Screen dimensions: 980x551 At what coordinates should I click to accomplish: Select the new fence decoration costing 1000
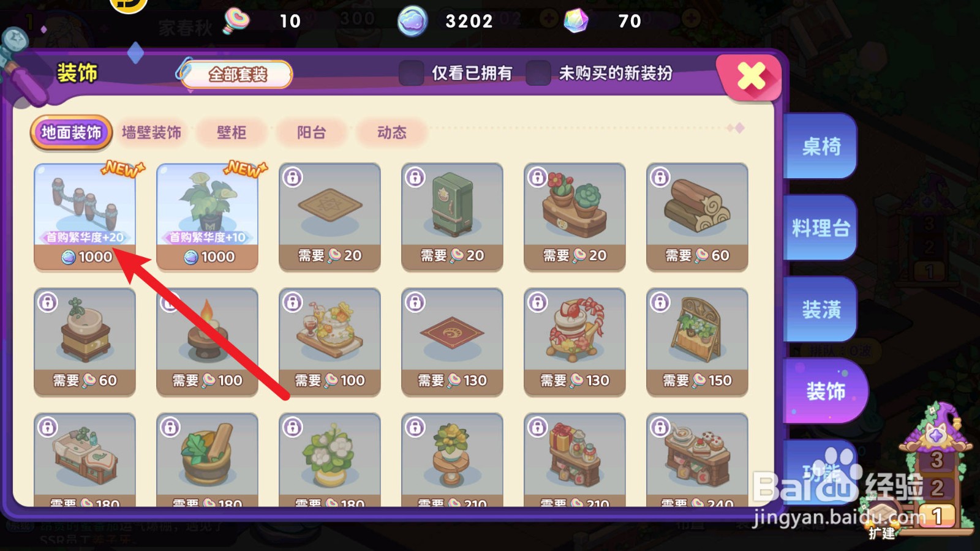[85, 217]
